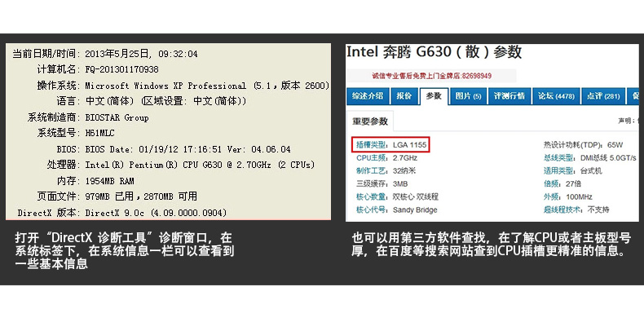
Task: Click the 超线程技术 parameter link
Action: tap(562, 210)
